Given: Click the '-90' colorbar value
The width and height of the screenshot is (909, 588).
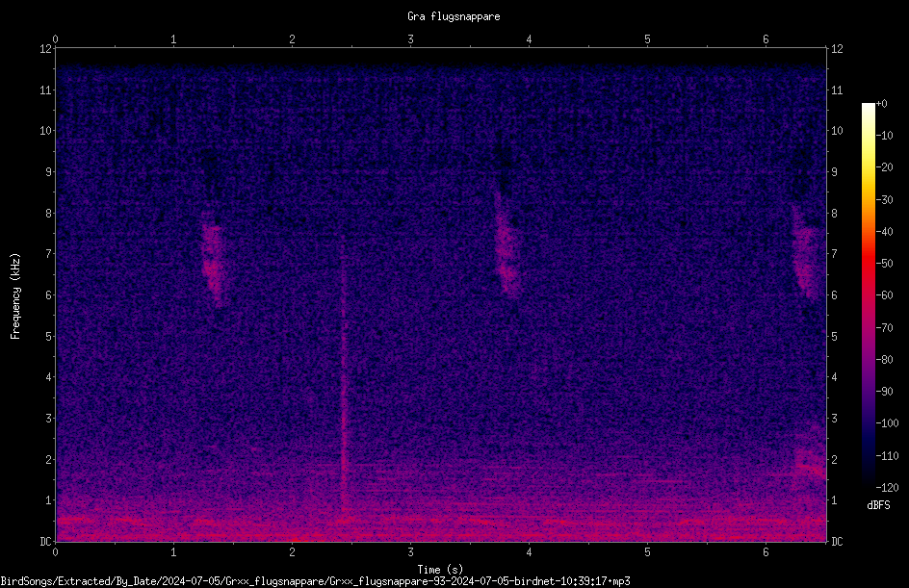Looking at the screenshot, I should coord(884,392).
